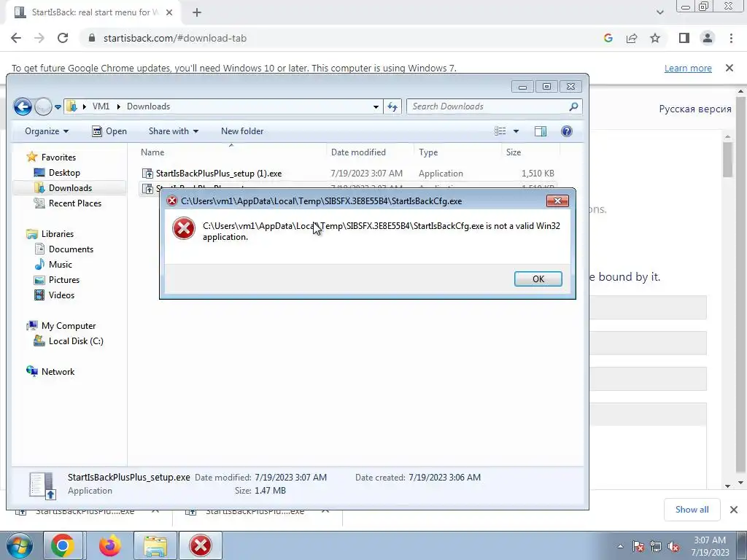Create a New folder

(x=242, y=131)
